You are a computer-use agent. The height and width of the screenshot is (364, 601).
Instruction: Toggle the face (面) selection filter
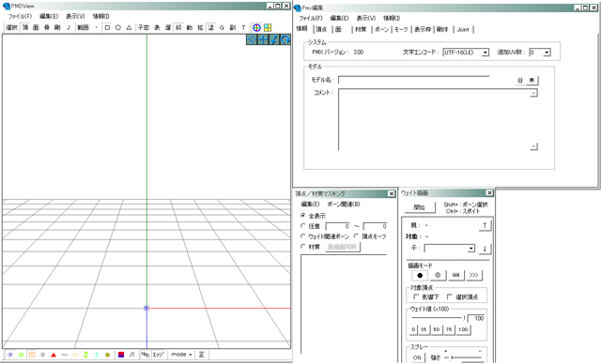[x=36, y=27]
